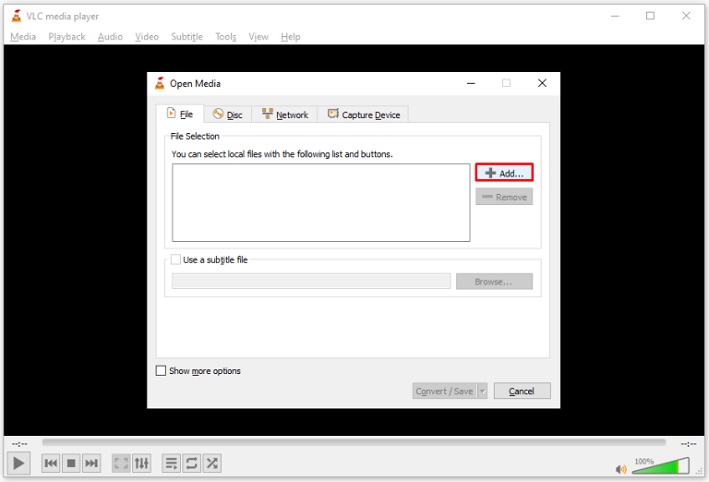Screen dimensions: 709x482
Task: Click the next media skip icon
Action: click(x=91, y=463)
